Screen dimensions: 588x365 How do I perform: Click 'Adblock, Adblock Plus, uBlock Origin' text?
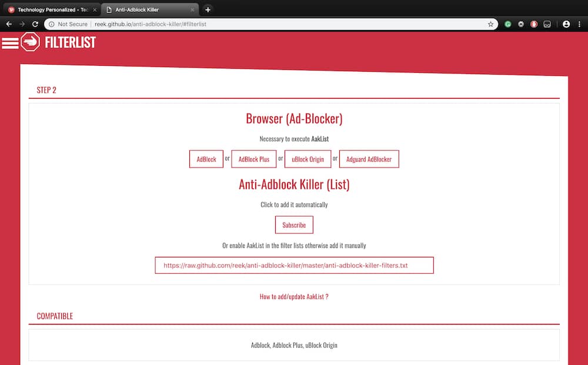(294, 345)
